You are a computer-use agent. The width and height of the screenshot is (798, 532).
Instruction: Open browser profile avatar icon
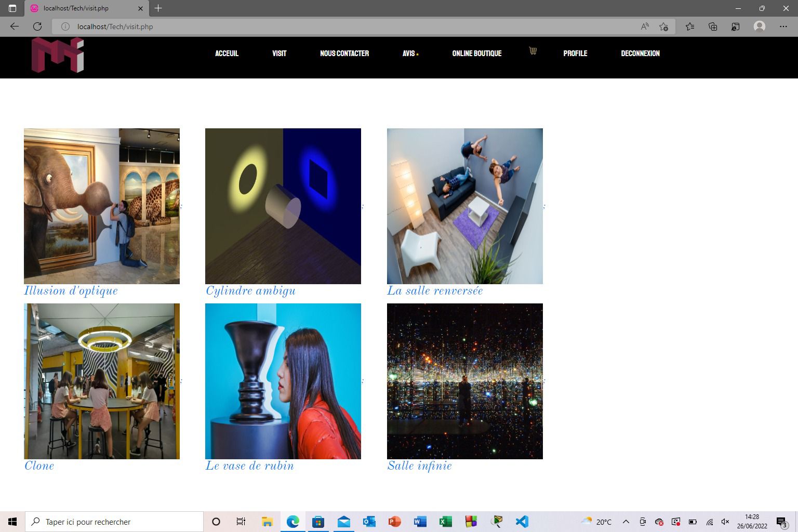[x=760, y=26]
